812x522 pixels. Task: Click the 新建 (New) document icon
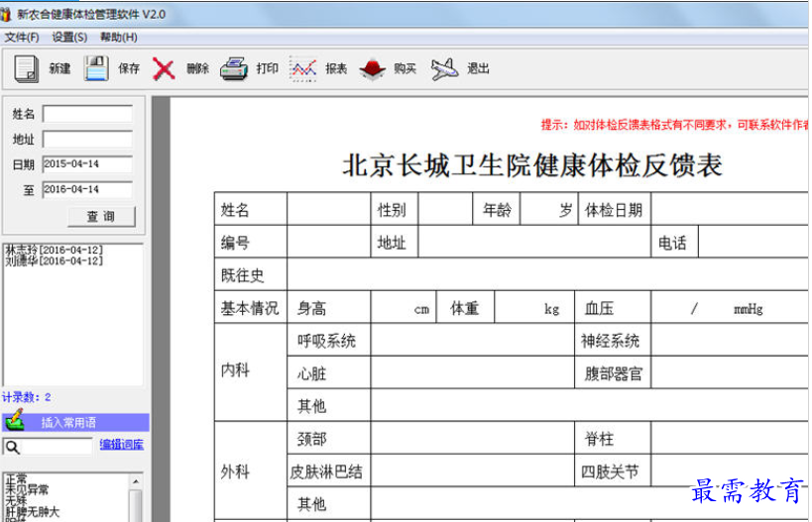[x=27, y=68]
